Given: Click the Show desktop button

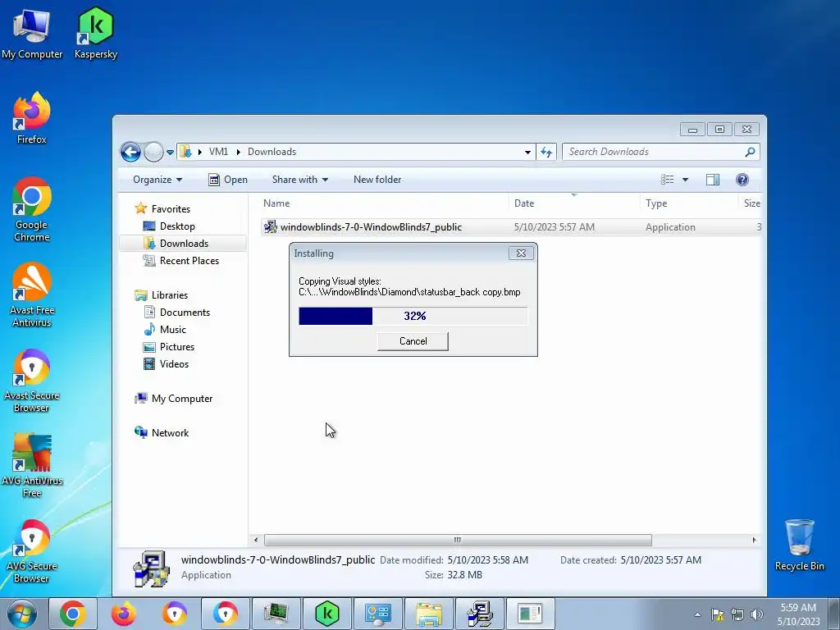Looking at the screenshot, I should [834, 614].
